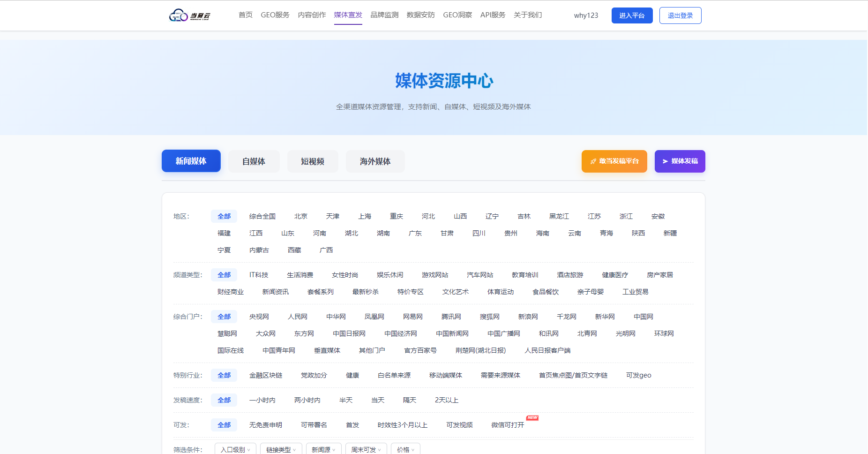Screen dimensions: 868x454
Task: Open 品牌监测 menu item
Action: (x=384, y=15)
